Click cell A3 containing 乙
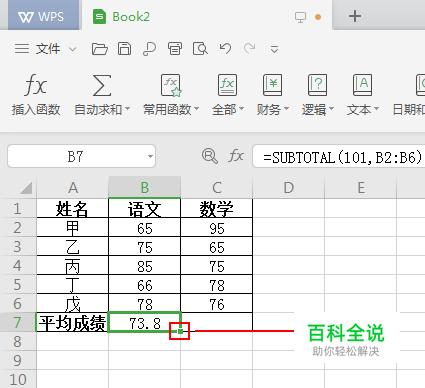Screen dimensions: 425x388 click(x=73, y=247)
